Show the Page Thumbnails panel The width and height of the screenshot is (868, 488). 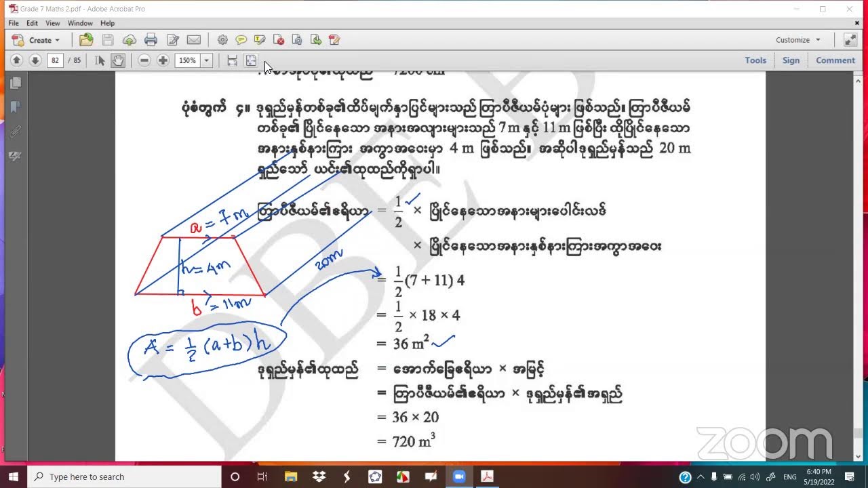(x=16, y=83)
